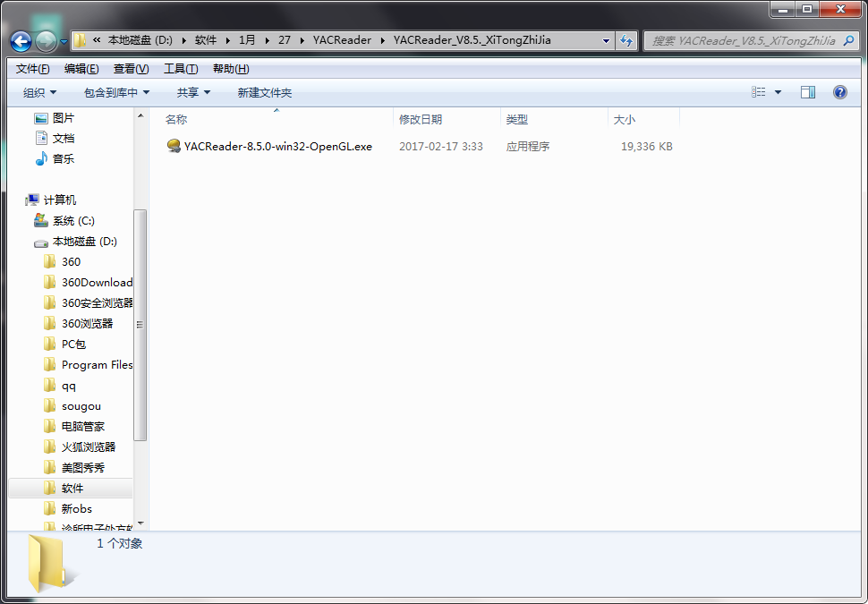Screen dimensions: 868x604
Task: Open the 工具(T) menu
Action: click(181, 69)
